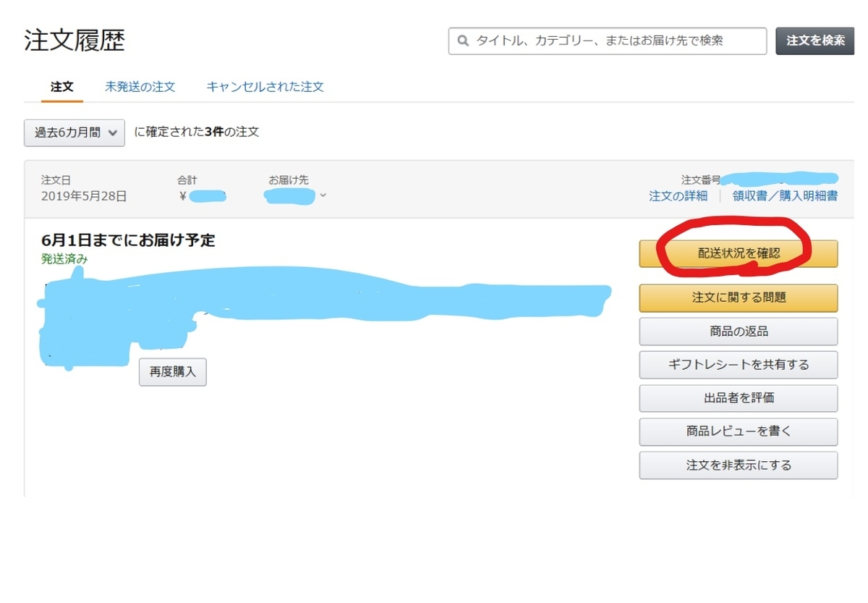The image size is (868, 603).
Task: Switch to 未発送の注文 tab
Action: [140, 87]
